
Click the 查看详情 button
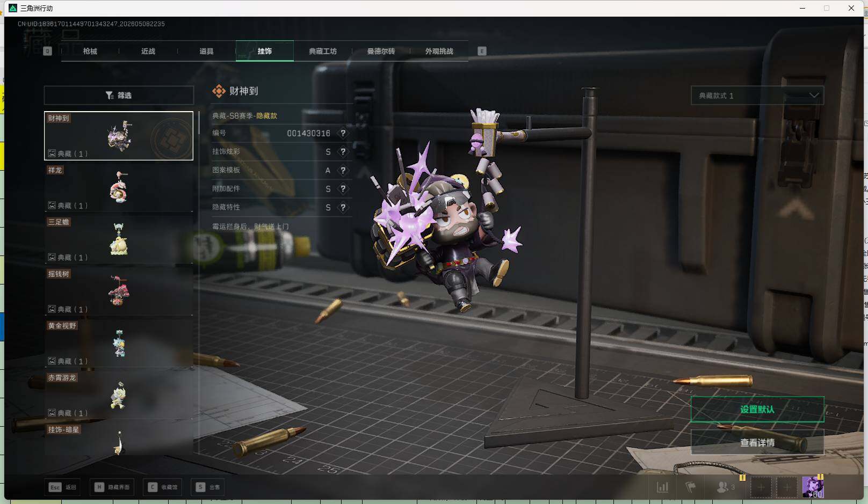point(757,443)
